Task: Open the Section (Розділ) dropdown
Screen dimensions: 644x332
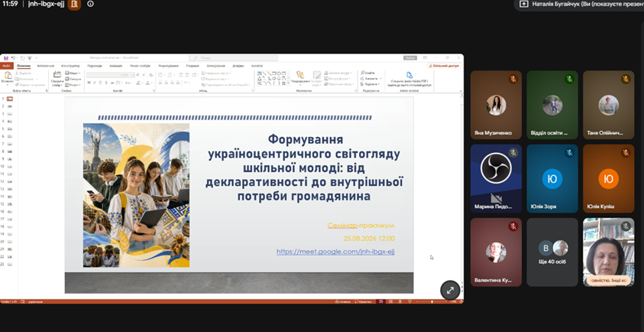Action: (73, 85)
